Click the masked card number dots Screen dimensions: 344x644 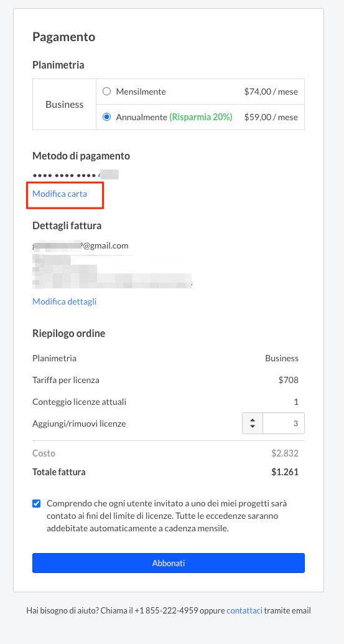67,176
